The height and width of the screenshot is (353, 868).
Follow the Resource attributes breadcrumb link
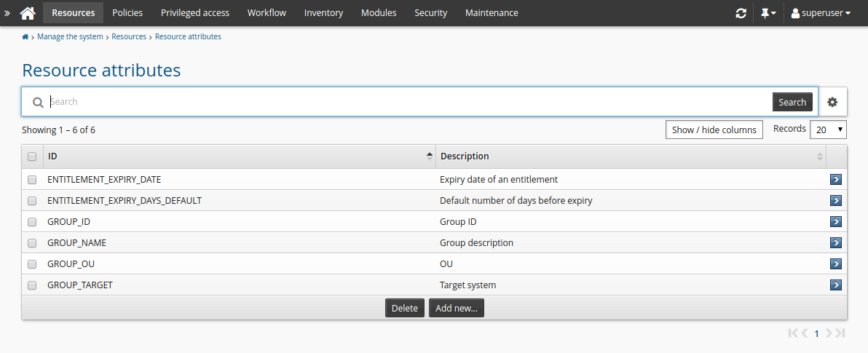[188, 36]
